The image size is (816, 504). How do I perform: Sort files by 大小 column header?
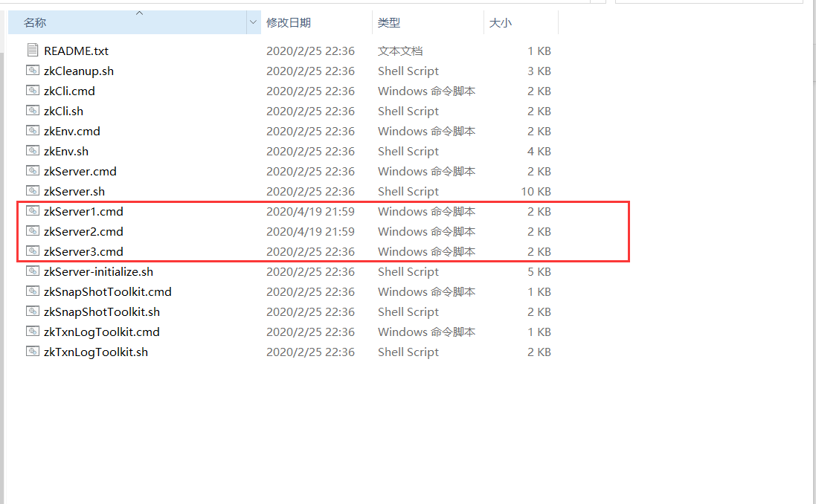500,23
